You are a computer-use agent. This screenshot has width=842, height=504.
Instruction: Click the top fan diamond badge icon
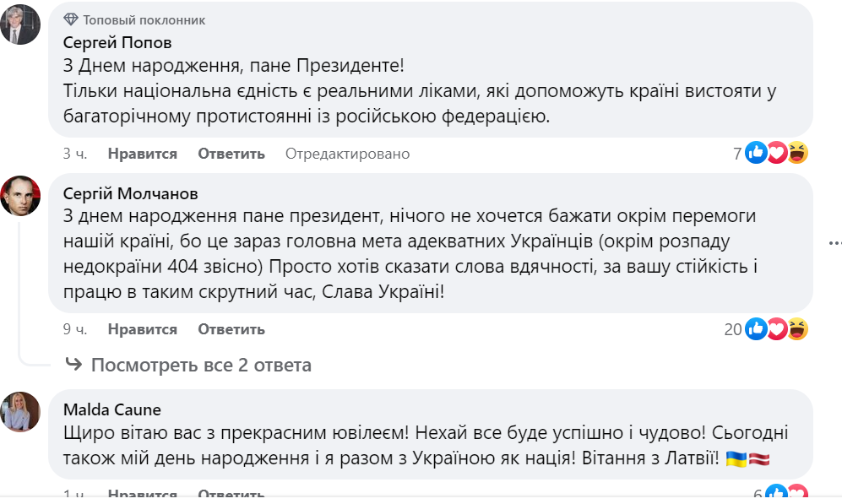pyautogui.click(x=71, y=19)
